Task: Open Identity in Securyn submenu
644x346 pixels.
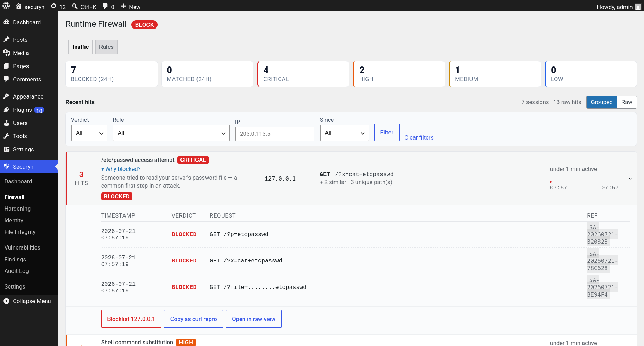Action: coord(14,220)
